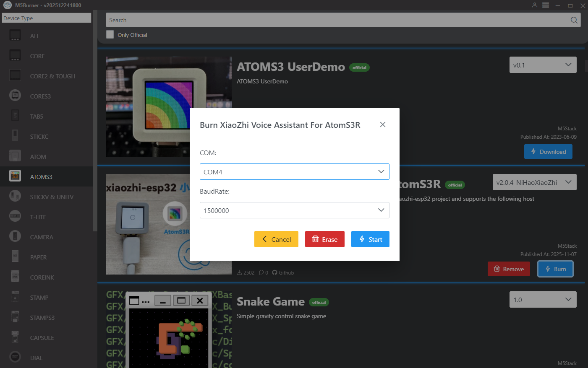
Task: Click the TAB5 device icon
Action: click(15, 116)
